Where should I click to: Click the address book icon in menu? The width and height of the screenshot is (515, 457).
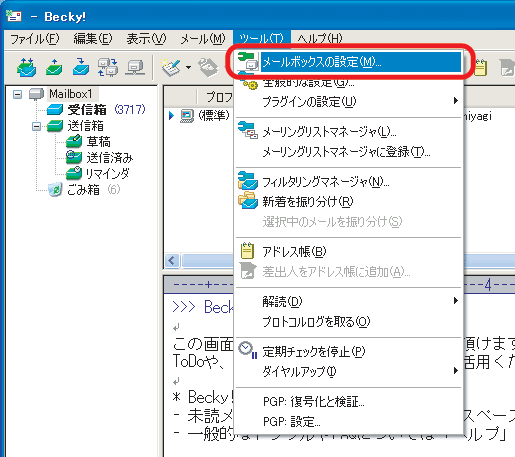[x=247, y=251]
